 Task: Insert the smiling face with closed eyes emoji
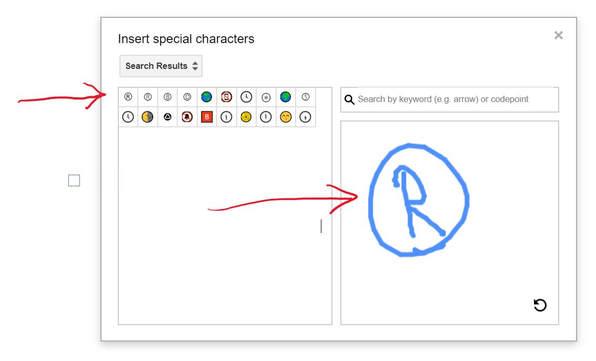[285, 117]
